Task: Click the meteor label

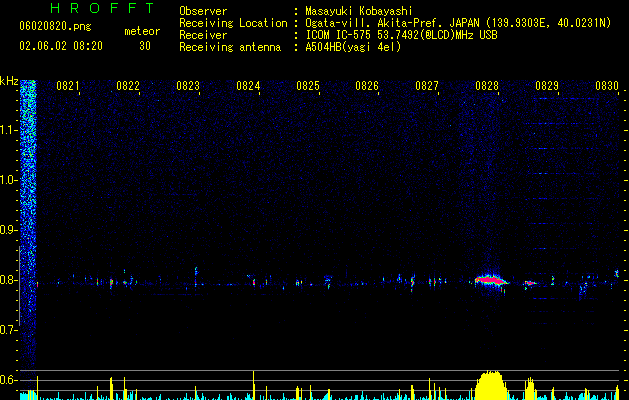Action: [142, 31]
